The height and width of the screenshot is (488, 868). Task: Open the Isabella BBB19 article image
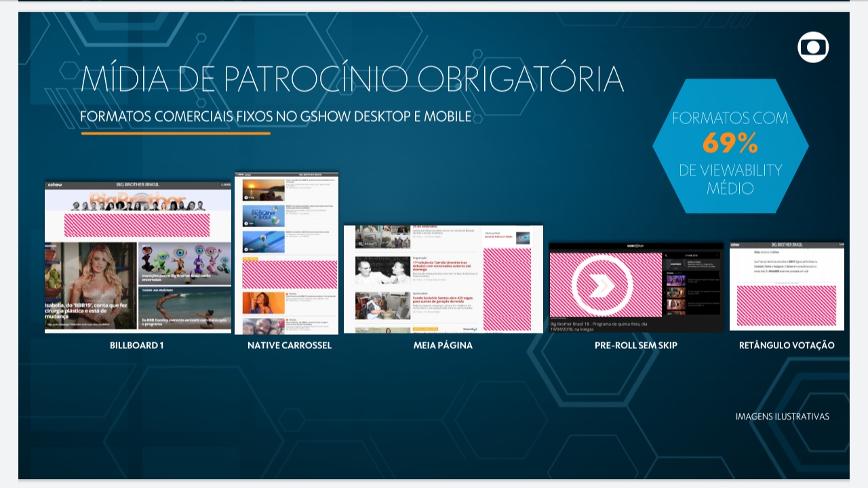point(91,285)
